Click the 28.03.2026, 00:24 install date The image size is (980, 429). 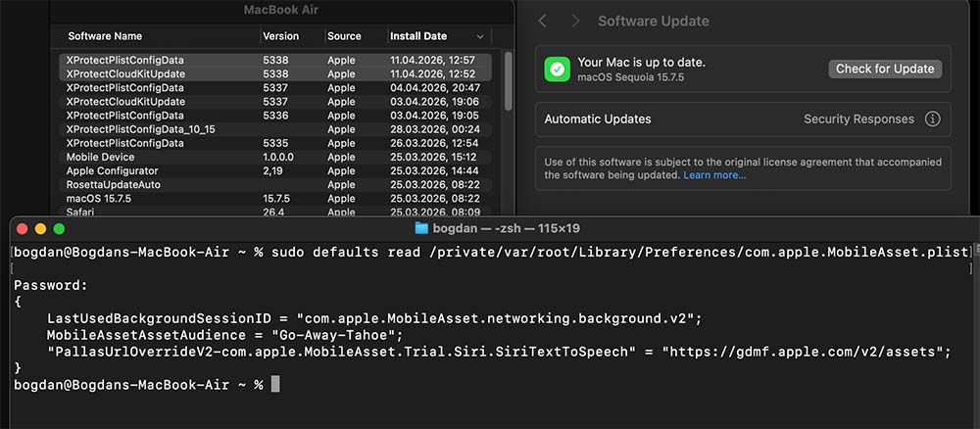click(x=435, y=129)
